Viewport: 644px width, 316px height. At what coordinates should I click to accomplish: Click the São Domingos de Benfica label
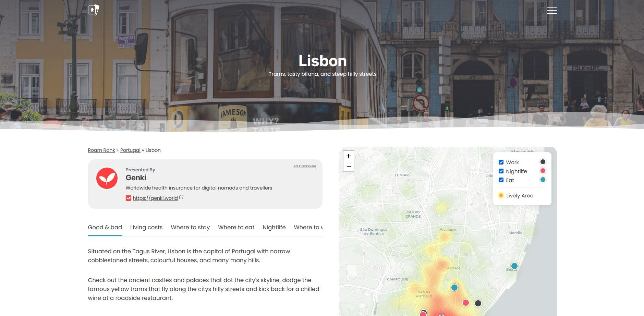[x=374, y=231]
